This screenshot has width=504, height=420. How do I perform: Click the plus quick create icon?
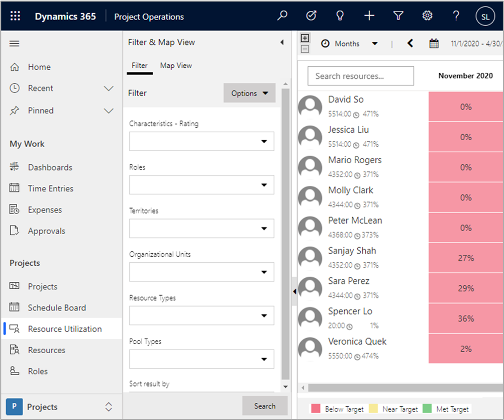point(369,16)
